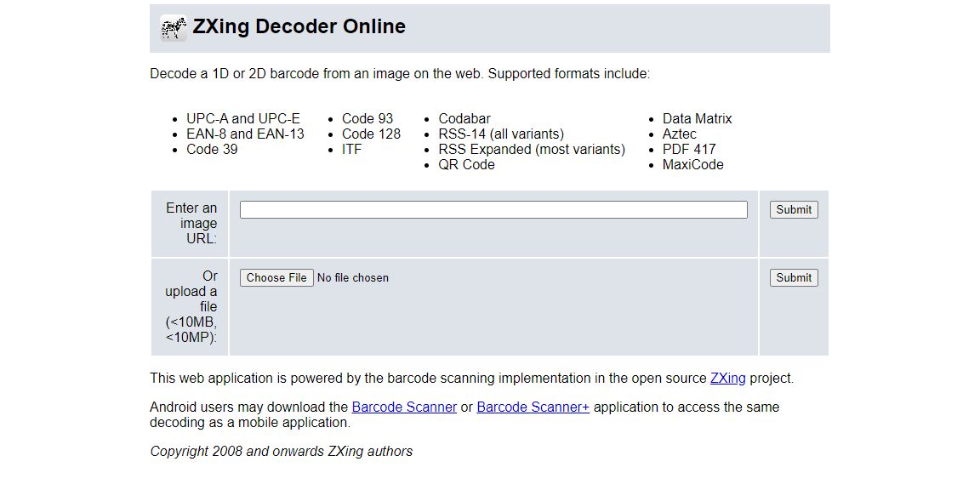Click the 'Aztec' list item
The height and width of the screenshot is (490, 980).
(680, 134)
